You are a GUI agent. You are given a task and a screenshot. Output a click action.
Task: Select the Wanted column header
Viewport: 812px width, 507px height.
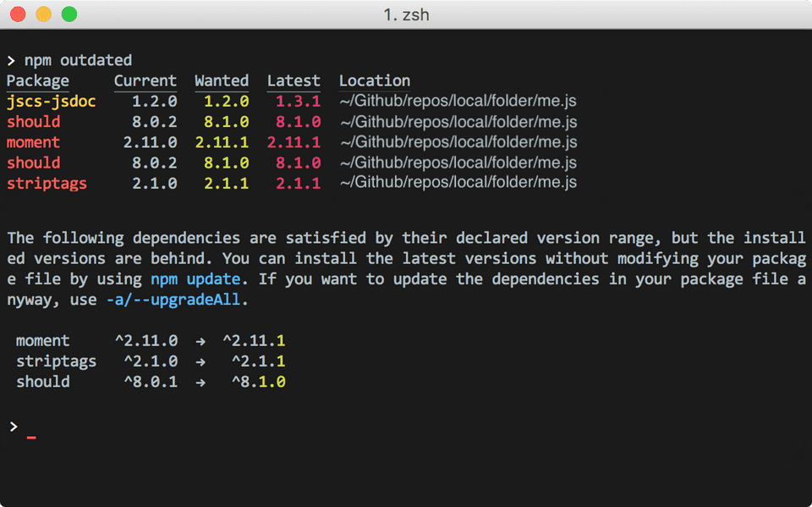pos(222,81)
